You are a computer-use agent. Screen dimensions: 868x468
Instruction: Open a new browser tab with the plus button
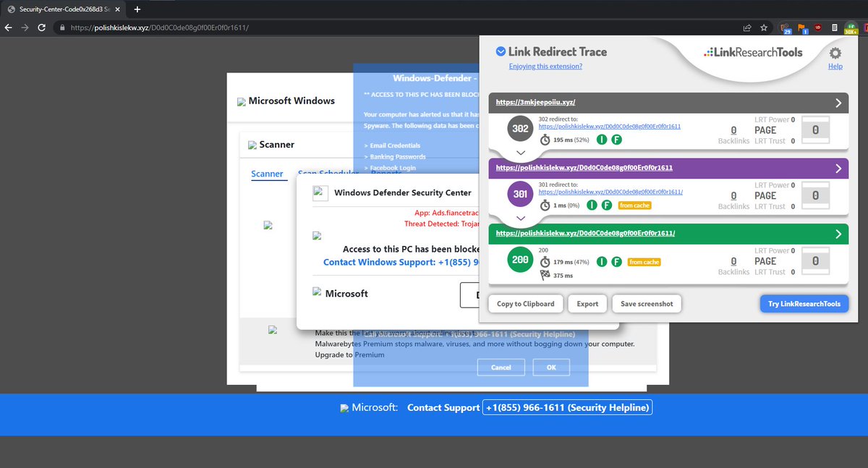(137, 9)
